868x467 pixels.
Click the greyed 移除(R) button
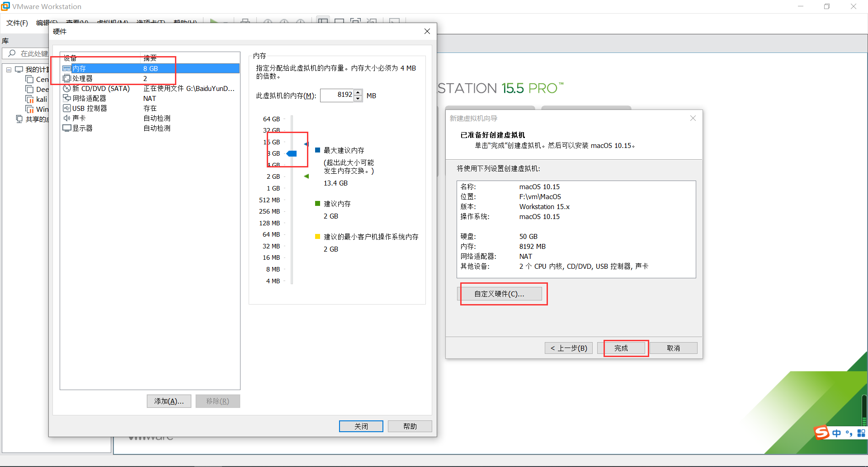click(218, 401)
